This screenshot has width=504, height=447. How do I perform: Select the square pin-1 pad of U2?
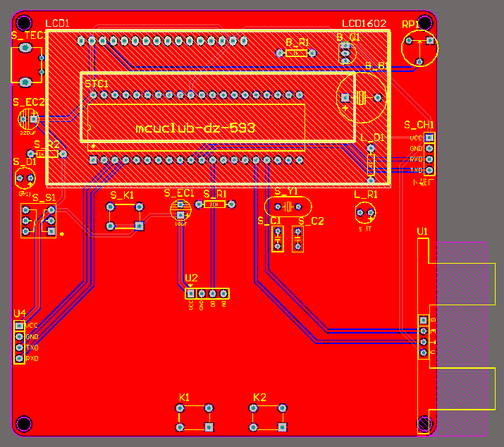point(191,293)
